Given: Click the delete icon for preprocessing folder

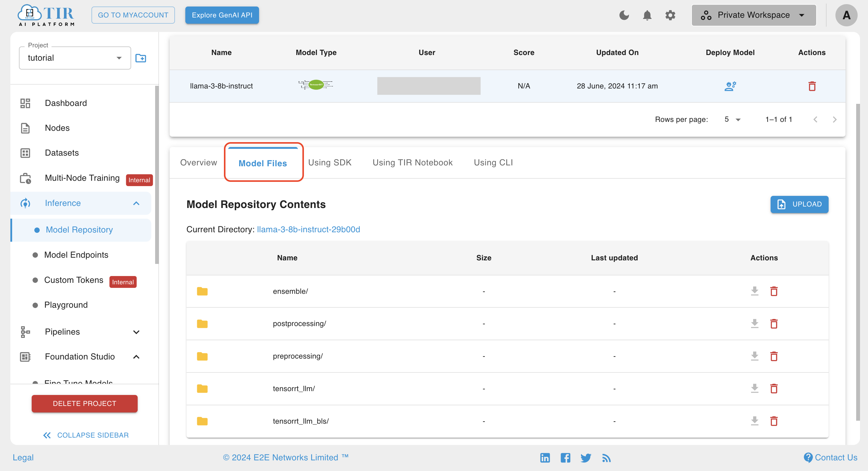Looking at the screenshot, I should pos(774,356).
